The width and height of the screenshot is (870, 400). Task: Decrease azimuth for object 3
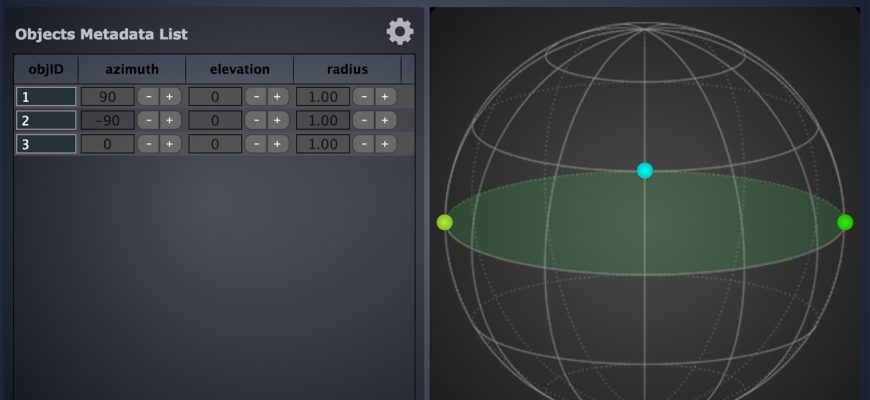point(147,144)
